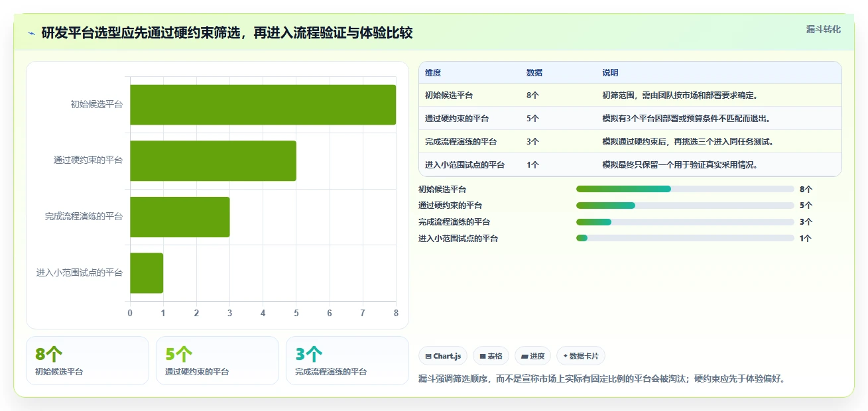The height and width of the screenshot is (411, 868).
Task: Click the x-axis tick label 0
Action: click(130, 313)
